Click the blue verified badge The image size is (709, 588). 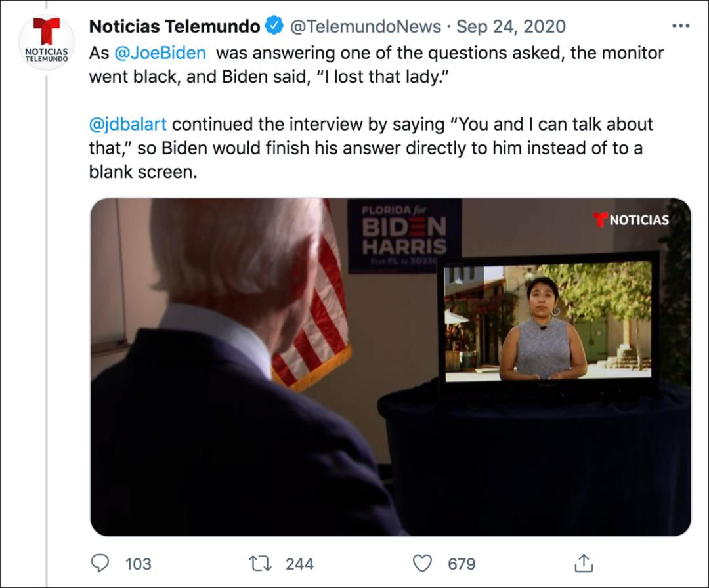pyautogui.click(x=274, y=26)
